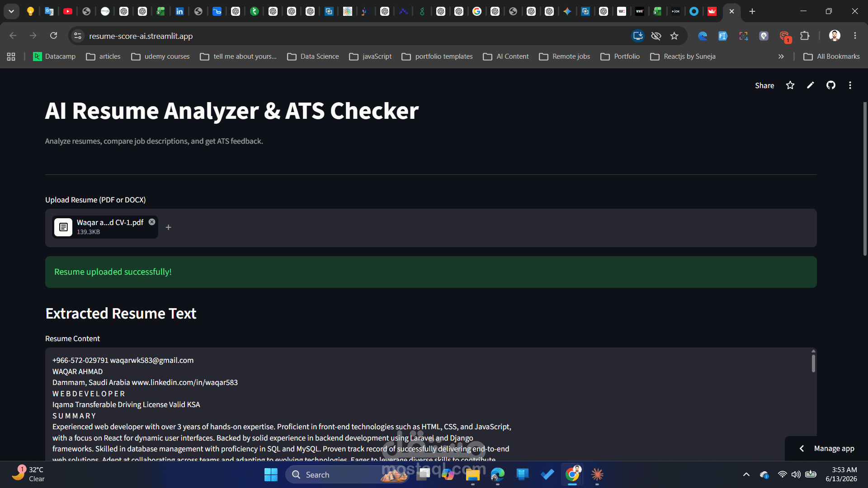Screen dimensions: 868x488
Task: Show hidden system tray icons
Action: [x=746, y=474]
